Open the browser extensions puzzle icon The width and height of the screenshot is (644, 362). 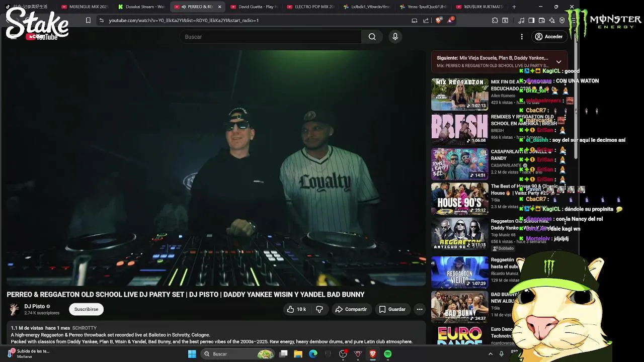coord(495,20)
